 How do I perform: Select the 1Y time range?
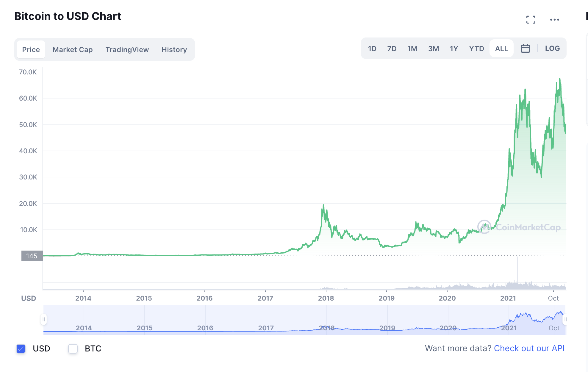coord(453,49)
